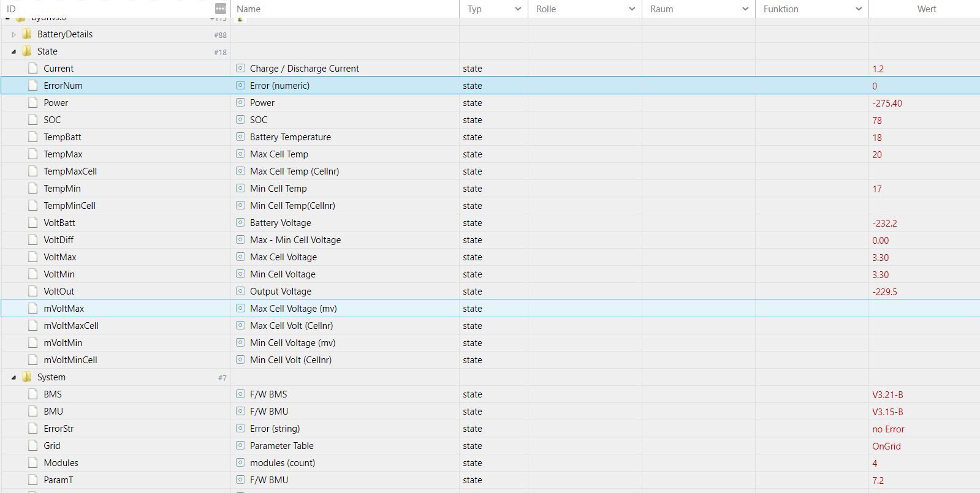
Task: Click the value no Error
Action: (x=888, y=429)
